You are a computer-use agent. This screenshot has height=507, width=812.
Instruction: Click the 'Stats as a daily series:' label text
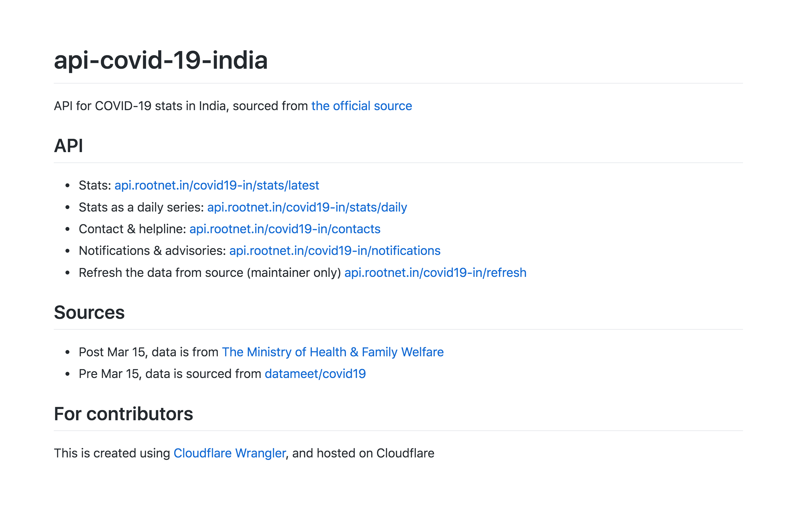(141, 207)
